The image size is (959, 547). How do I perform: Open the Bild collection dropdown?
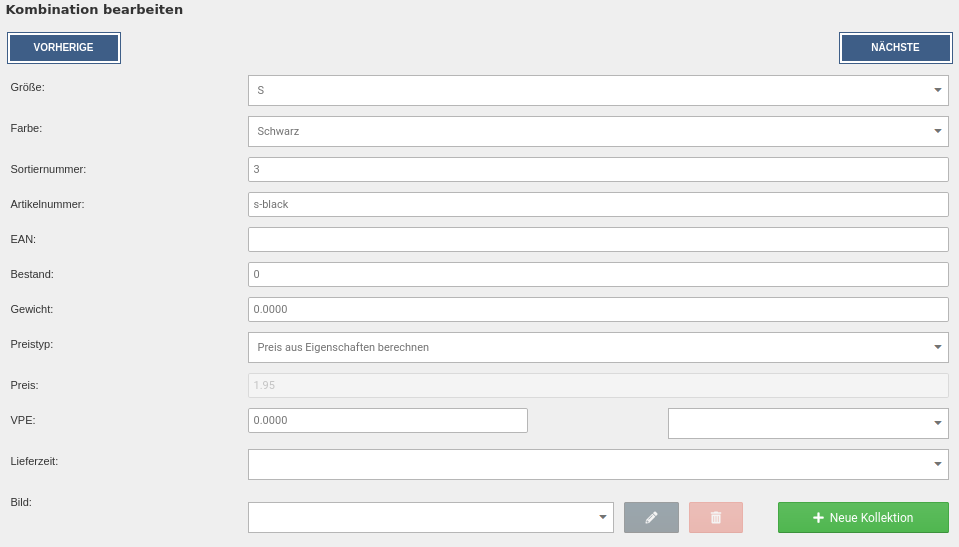pos(430,517)
